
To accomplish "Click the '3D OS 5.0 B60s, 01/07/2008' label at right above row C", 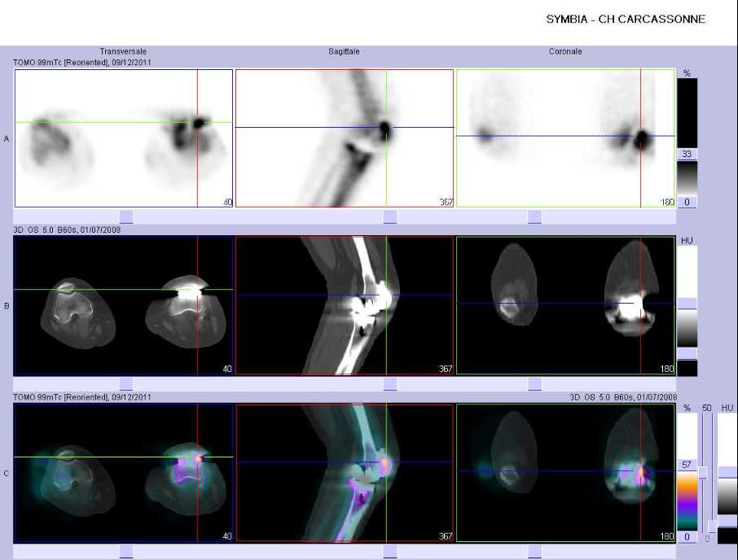I will 623,397.
